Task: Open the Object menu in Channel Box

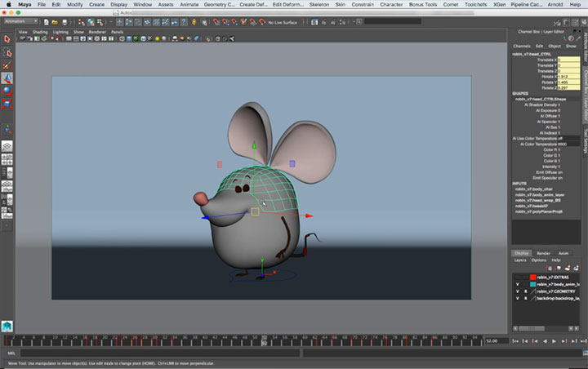Action: [x=555, y=46]
